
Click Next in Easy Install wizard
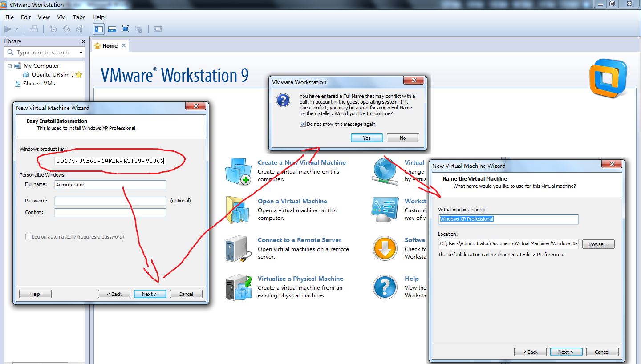150,294
